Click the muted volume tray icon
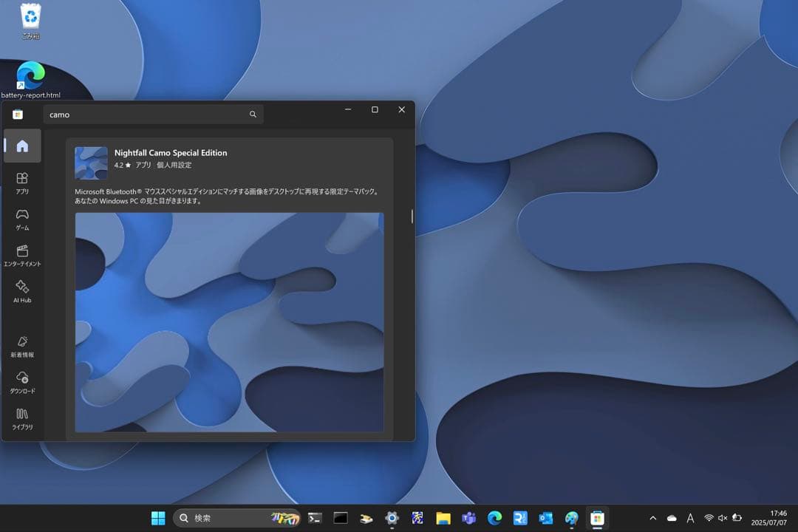 pyautogui.click(x=723, y=518)
